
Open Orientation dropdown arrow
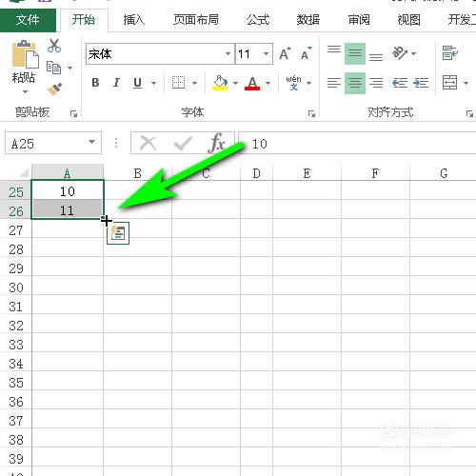[413, 53]
